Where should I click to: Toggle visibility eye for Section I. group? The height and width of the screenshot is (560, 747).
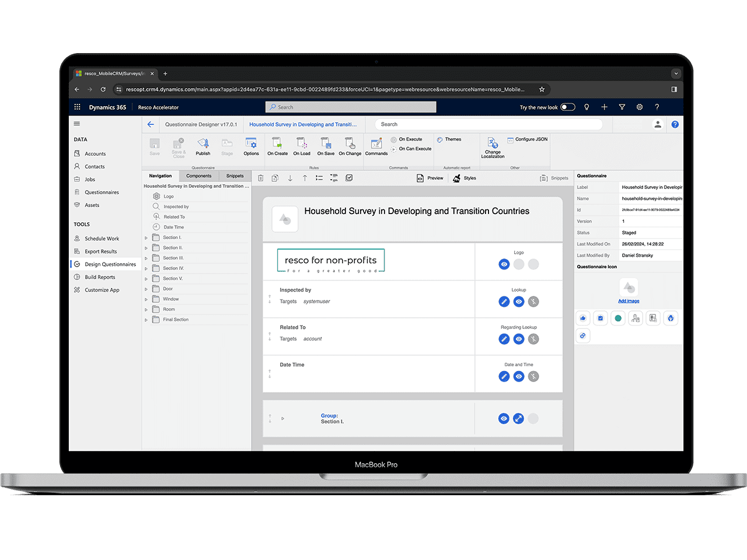(x=504, y=418)
